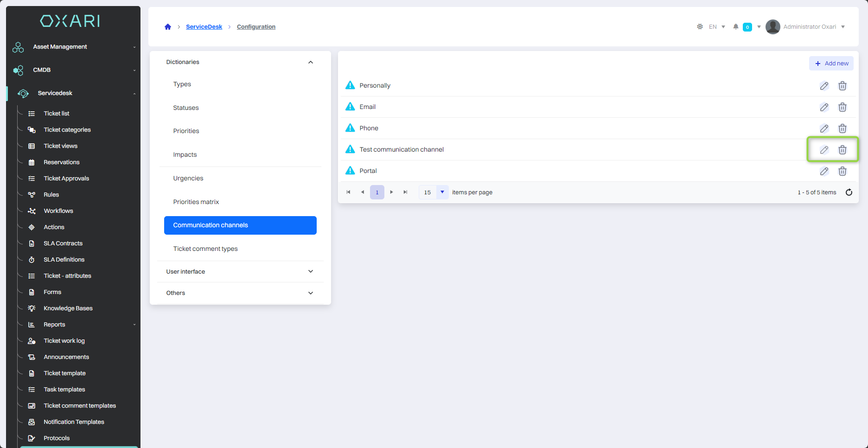Edit the Test communication channel entry

824,150
